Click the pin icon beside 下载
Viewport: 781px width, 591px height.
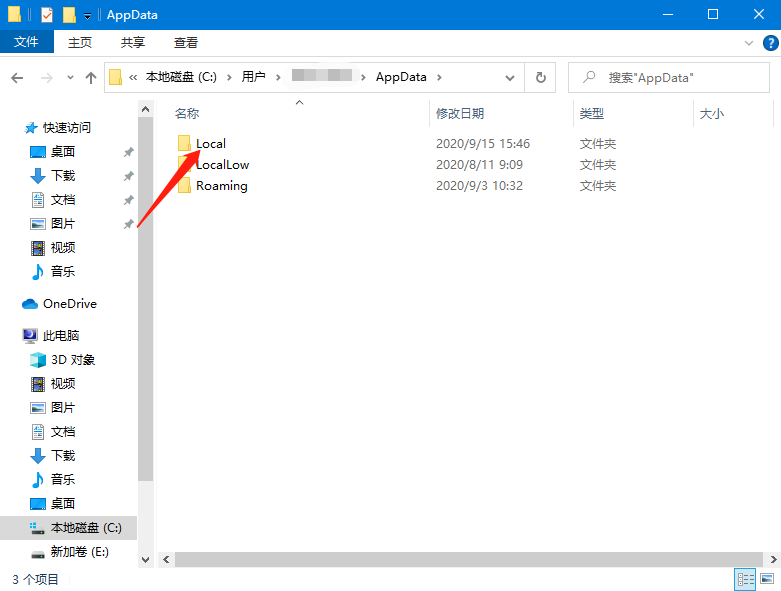tap(129, 176)
